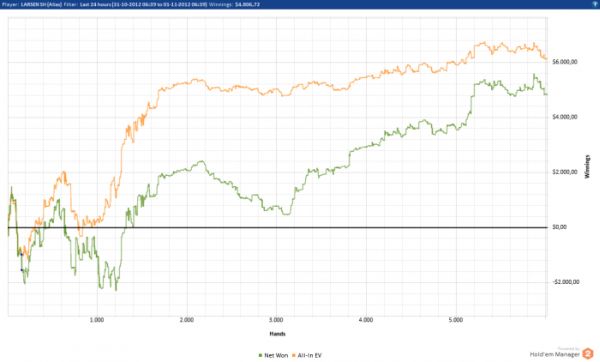
Task: Click the Hold'em Manager brand text
Action: coord(555,355)
